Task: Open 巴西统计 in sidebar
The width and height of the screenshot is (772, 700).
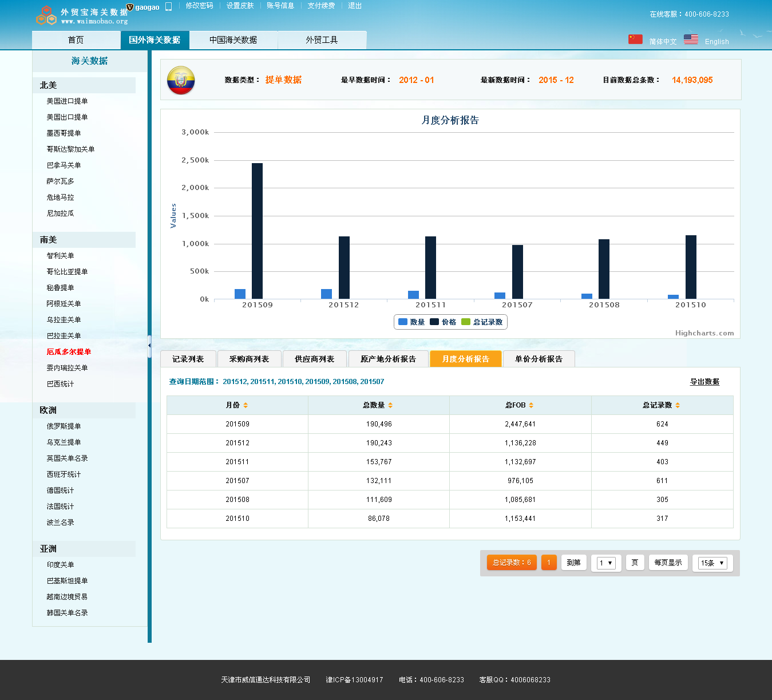Action: (60, 384)
